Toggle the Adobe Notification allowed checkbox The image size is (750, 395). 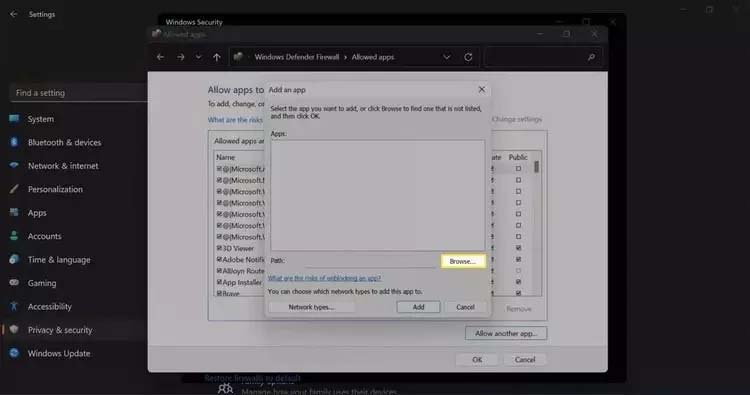tap(219, 259)
